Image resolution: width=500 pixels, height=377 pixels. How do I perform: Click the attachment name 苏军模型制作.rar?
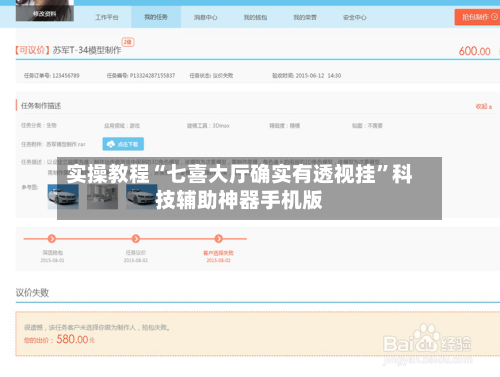pyautogui.click(x=66, y=144)
